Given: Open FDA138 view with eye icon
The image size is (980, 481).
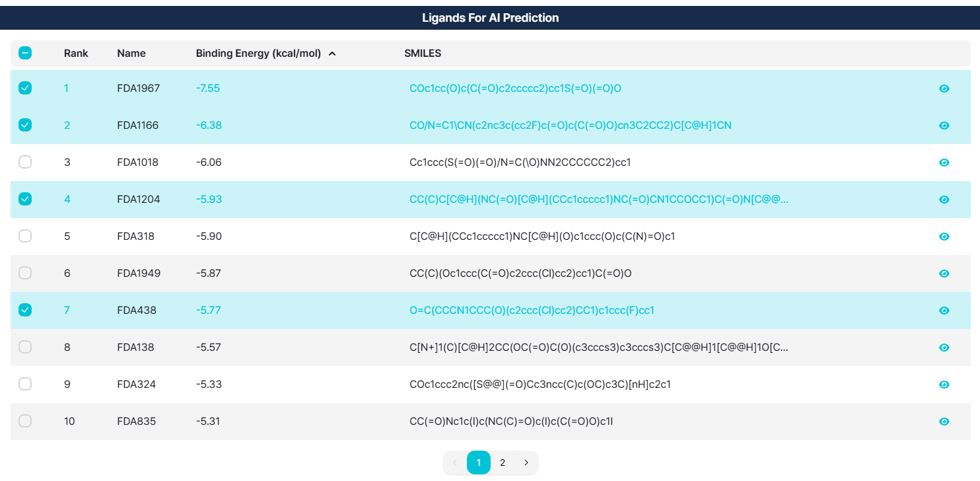Looking at the screenshot, I should [944, 348].
